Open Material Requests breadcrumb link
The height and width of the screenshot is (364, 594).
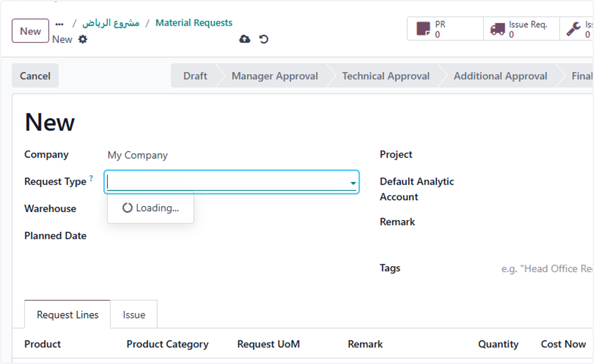point(194,23)
